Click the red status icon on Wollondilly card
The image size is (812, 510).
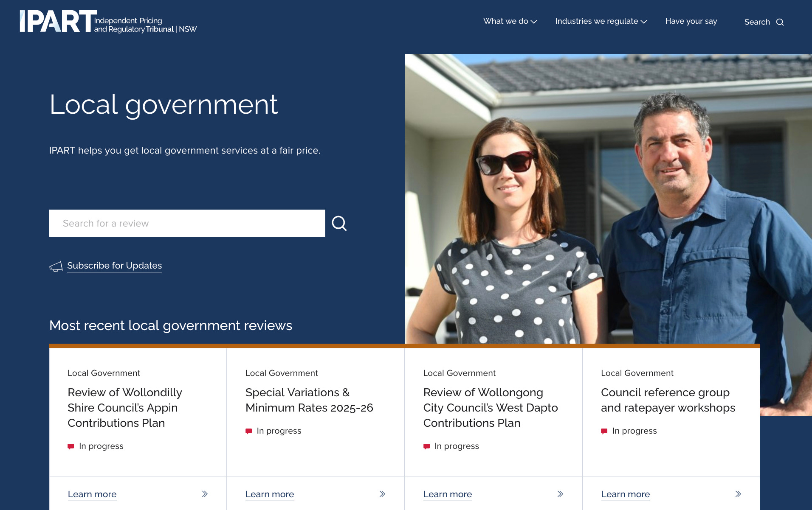(71, 446)
